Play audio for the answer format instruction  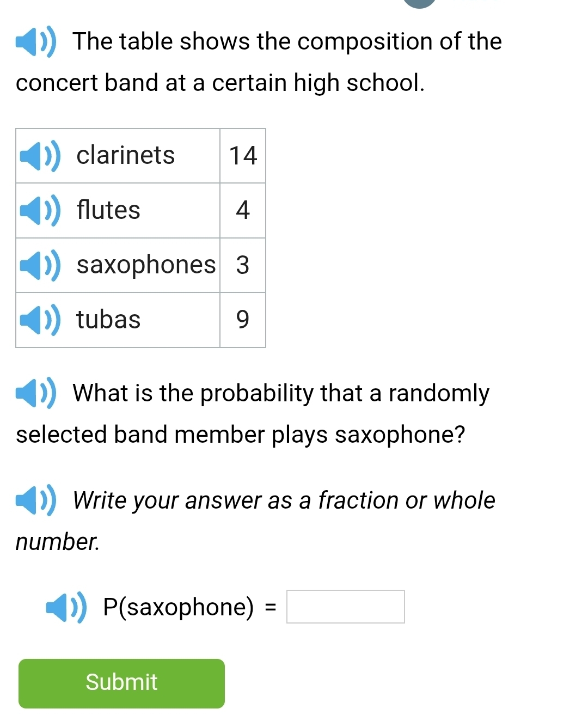[x=35, y=500]
